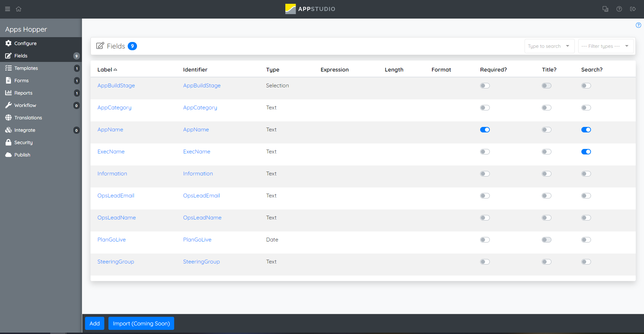Click the Apps Hopper title

click(x=26, y=29)
